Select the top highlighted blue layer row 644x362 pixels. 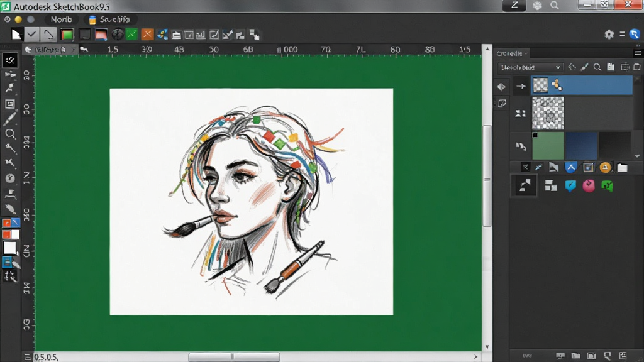[x=582, y=85]
